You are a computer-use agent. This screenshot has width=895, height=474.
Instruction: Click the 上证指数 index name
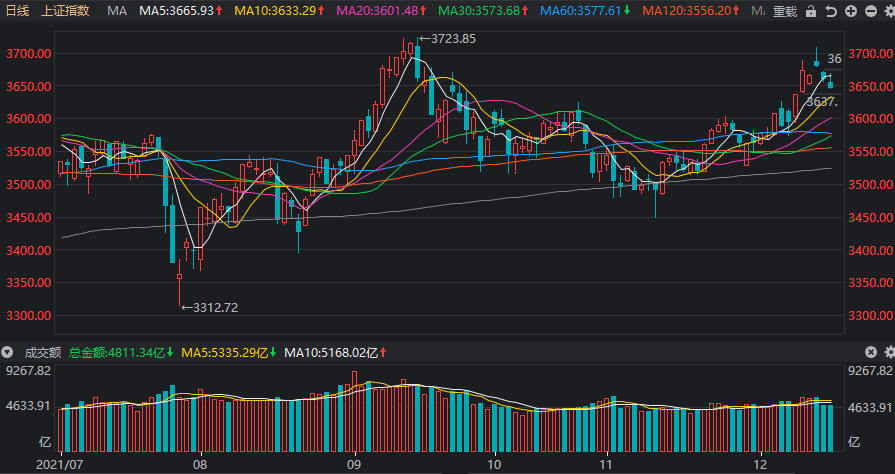tap(65, 11)
